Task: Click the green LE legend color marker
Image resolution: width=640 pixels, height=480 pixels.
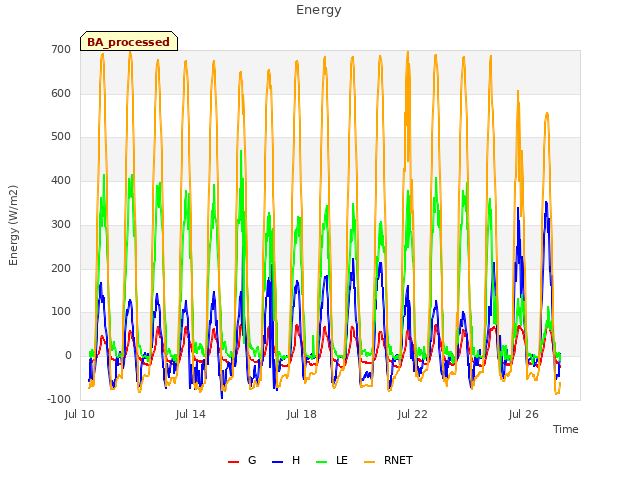Action: 322,462
